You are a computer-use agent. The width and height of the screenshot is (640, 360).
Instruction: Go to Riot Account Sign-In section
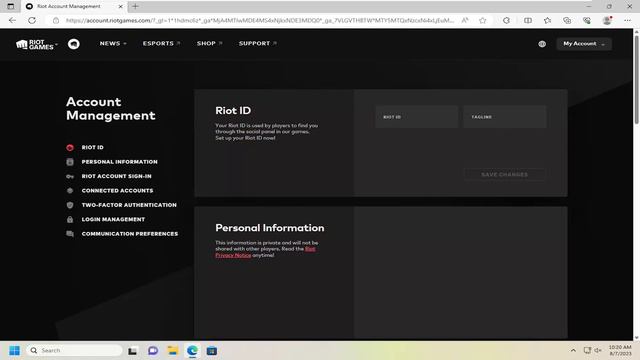117,176
